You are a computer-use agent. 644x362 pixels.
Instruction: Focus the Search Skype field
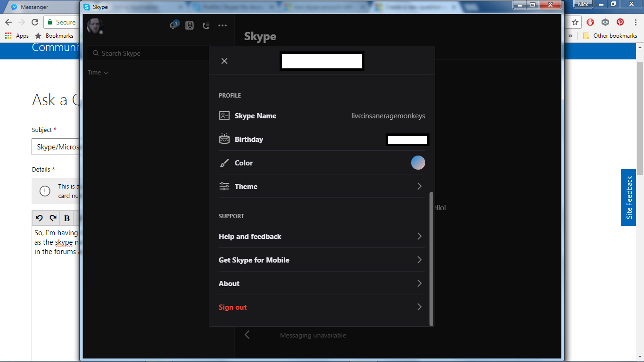click(x=148, y=53)
